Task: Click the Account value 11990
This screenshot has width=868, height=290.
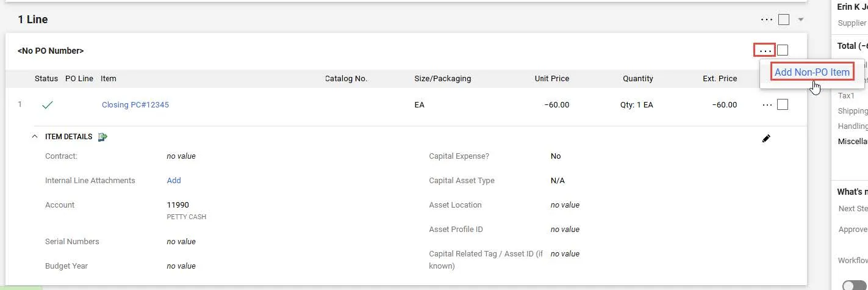Action: coord(178,205)
